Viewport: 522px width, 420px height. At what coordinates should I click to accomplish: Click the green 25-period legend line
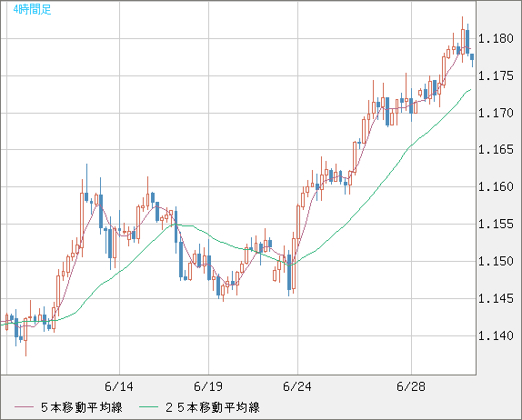pos(148,407)
